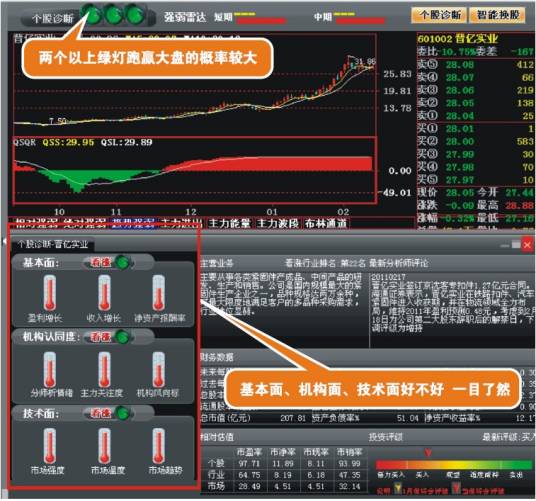
Task: Click the 市场趋势 thermometer icon
Action: coord(159,446)
